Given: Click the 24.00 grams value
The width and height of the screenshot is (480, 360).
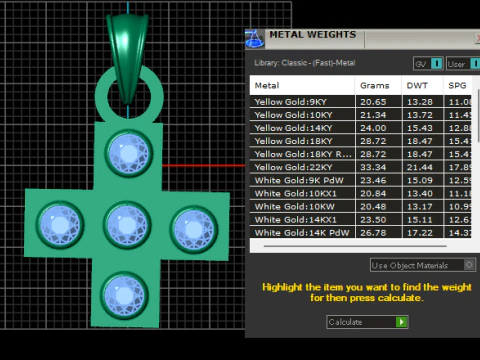Looking at the screenshot, I should click(x=373, y=128).
